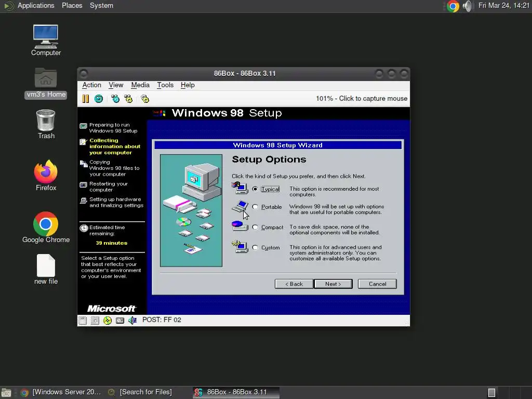The height and width of the screenshot is (399, 532).
Task: Click the Next > button in Setup Wizard
Action: point(333,284)
